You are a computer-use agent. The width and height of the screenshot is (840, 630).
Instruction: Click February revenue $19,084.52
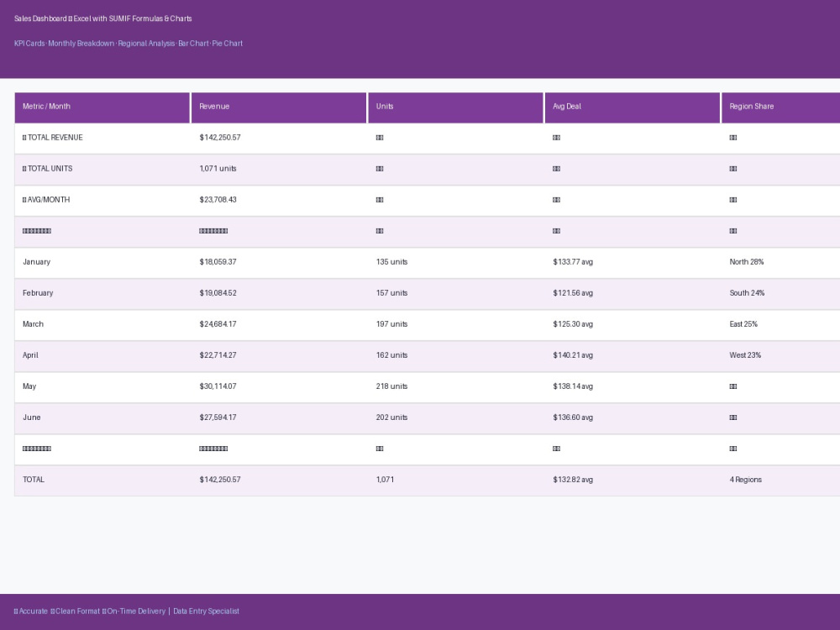(x=279, y=293)
